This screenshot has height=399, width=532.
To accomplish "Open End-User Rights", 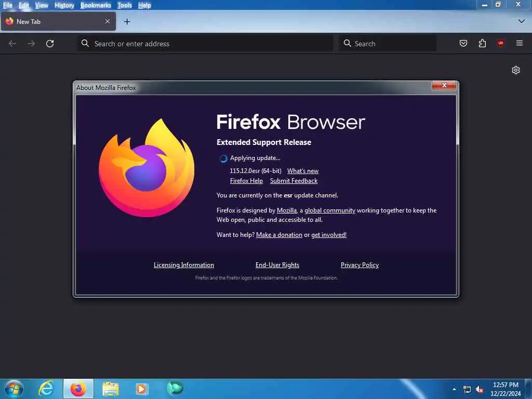I will tap(277, 265).
